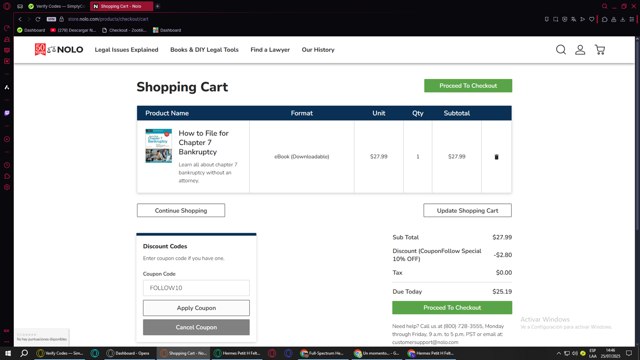Click the Due Today $25.19 amount
The width and height of the screenshot is (640, 360).
tap(502, 292)
